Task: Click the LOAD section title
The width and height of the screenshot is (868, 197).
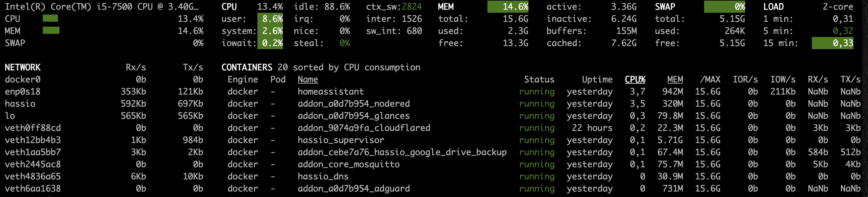Action: [773, 7]
